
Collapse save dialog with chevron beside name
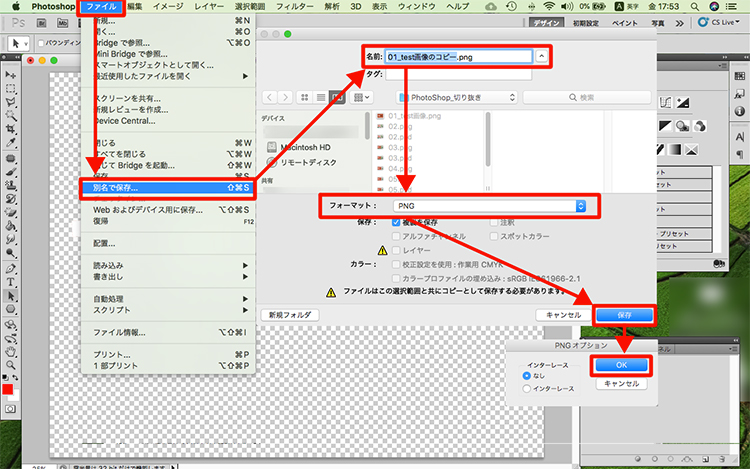pos(541,56)
